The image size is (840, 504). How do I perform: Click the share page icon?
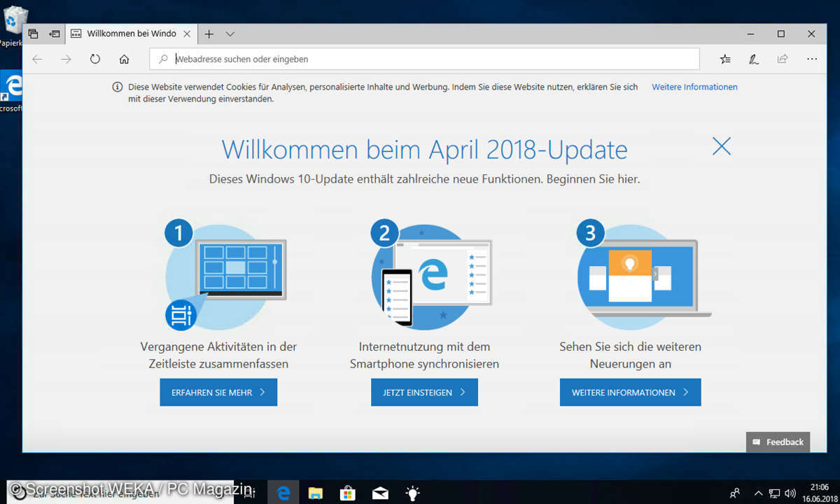pyautogui.click(x=783, y=59)
